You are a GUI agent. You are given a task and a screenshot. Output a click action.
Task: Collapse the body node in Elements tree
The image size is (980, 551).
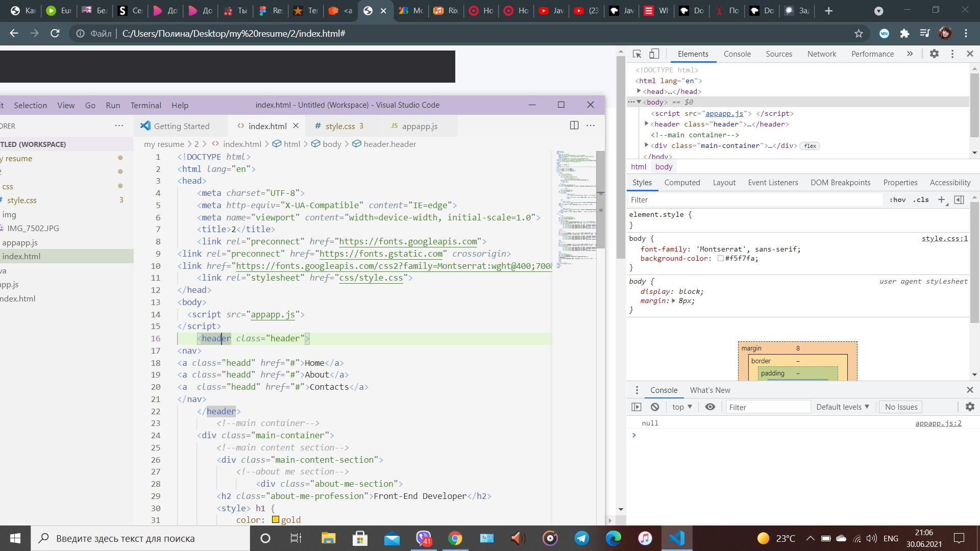pos(639,102)
